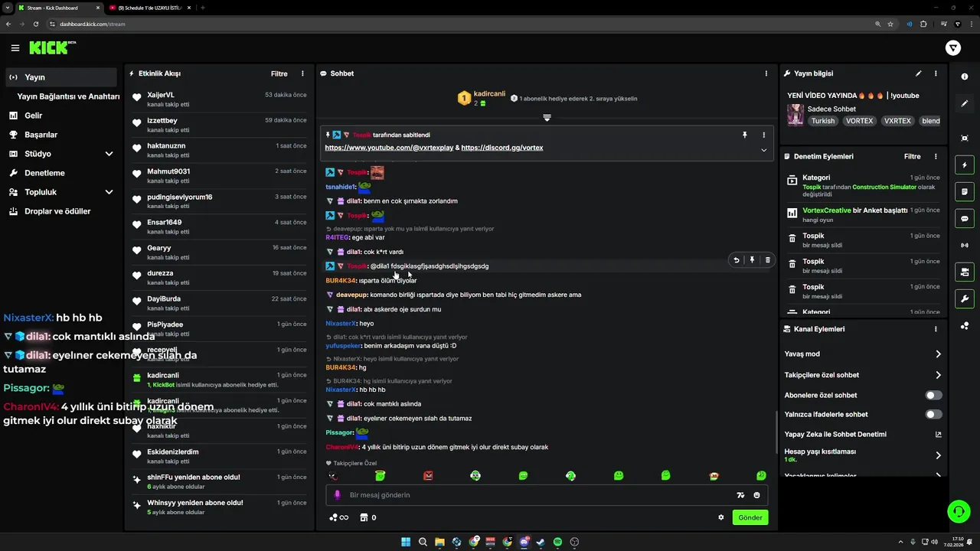Reply to the hovered Tospik message

737,260
